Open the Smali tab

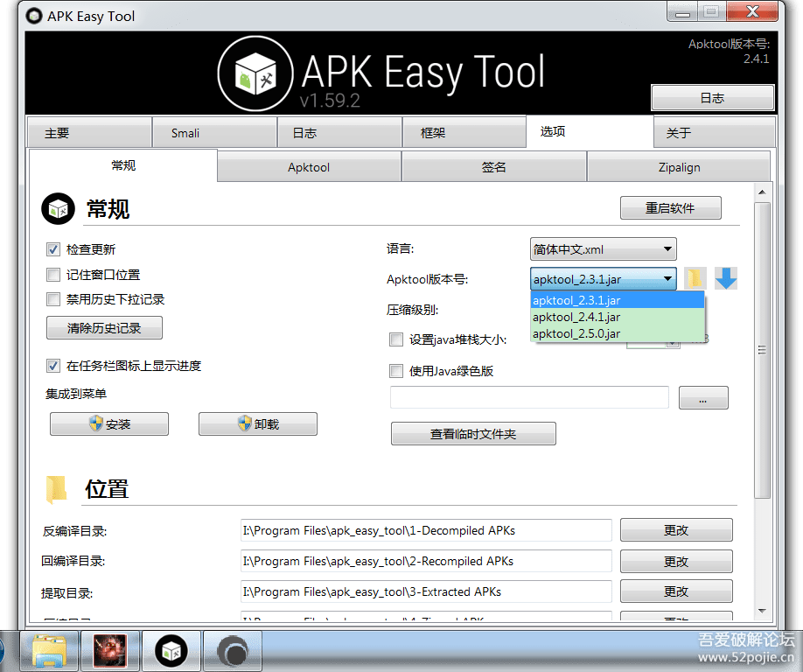(x=214, y=133)
